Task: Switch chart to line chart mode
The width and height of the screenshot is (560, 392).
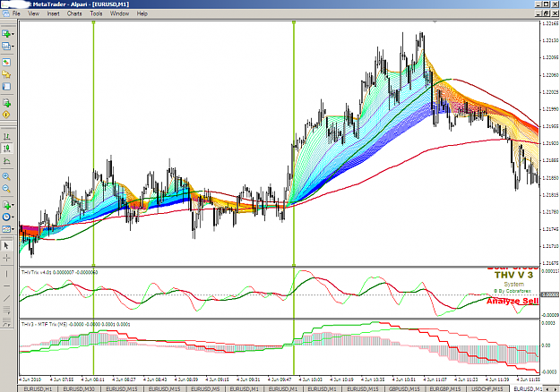Action: point(6,161)
